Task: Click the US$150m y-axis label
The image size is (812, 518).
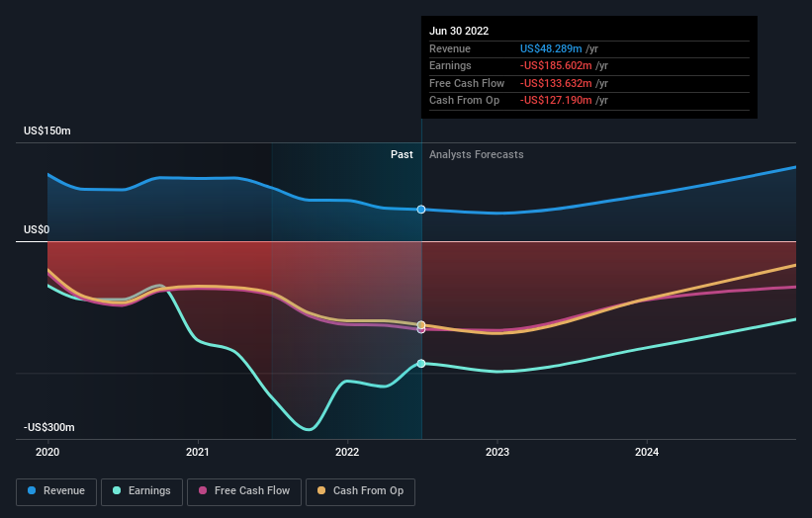Action: tap(47, 130)
